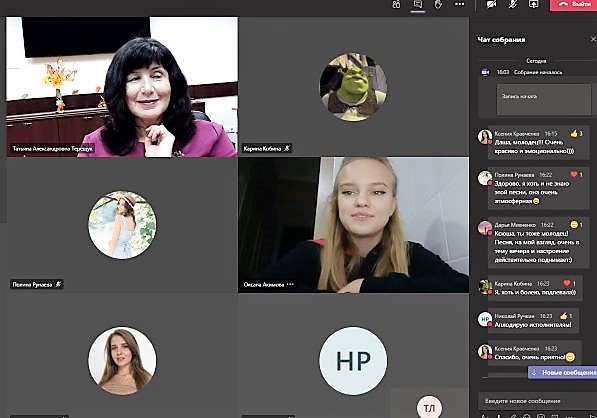Click the attach file paperclip icon
Screen dimensions: 597x418
point(513,415)
